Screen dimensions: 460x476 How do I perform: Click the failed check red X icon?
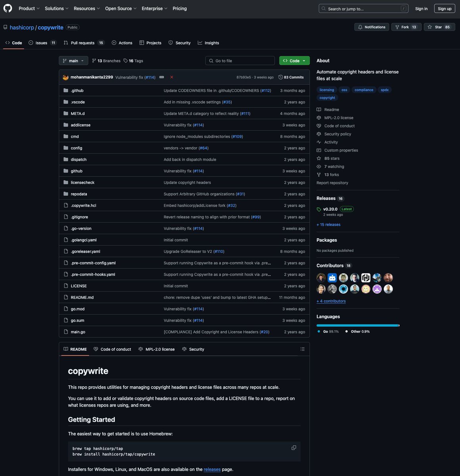172,77
